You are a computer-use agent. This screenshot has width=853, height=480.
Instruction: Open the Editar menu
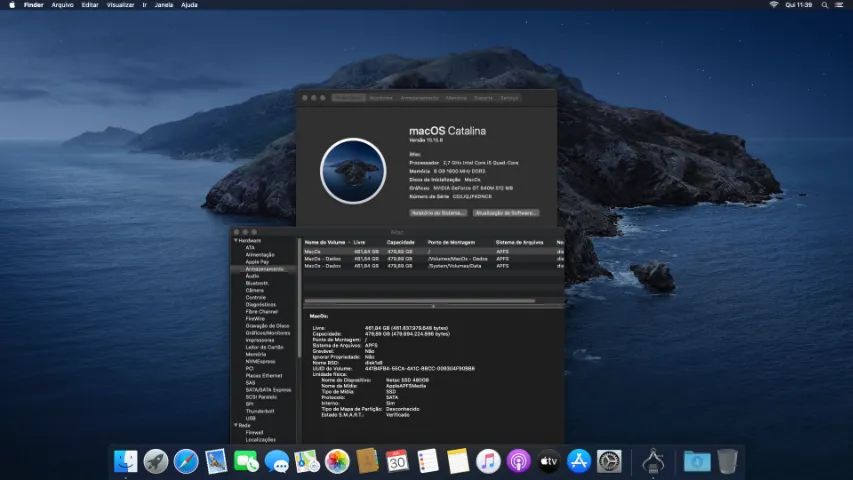[x=90, y=5]
